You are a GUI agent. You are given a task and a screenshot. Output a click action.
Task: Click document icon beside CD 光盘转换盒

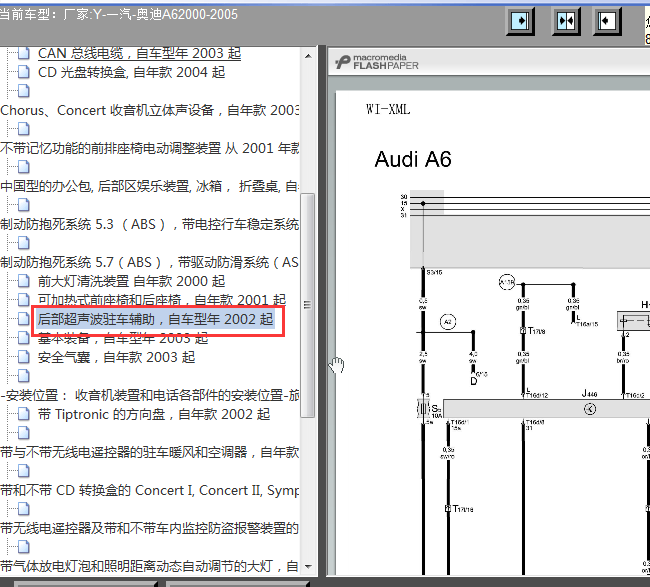coord(24,72)
